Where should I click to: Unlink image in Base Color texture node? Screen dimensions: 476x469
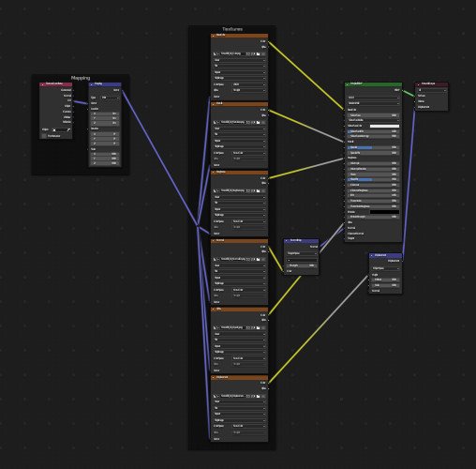[x=263, y=53]
